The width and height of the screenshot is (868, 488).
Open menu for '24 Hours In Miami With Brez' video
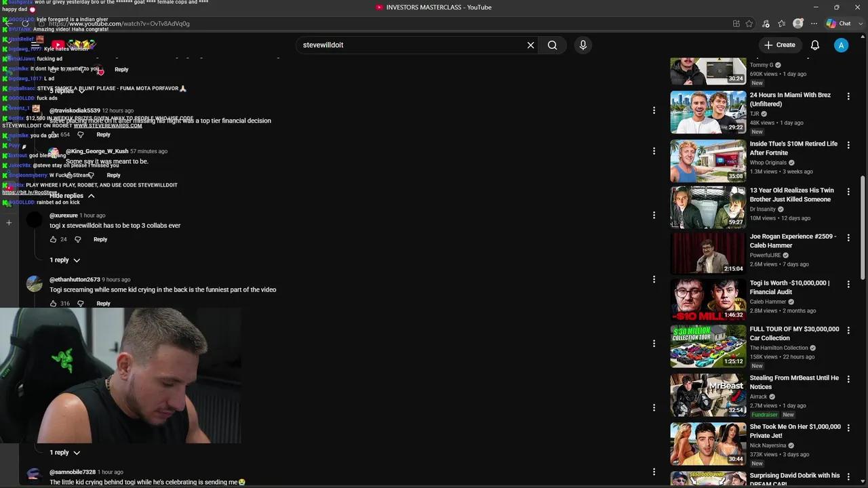pos(848,96)
